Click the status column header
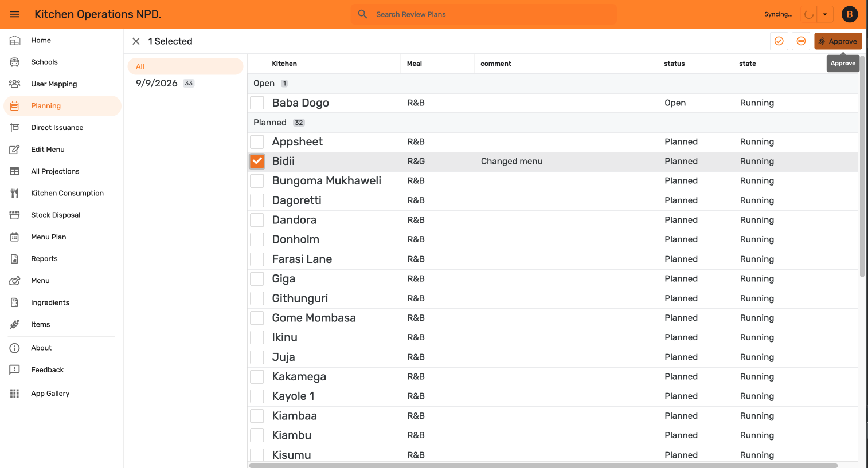 [674, 64]
